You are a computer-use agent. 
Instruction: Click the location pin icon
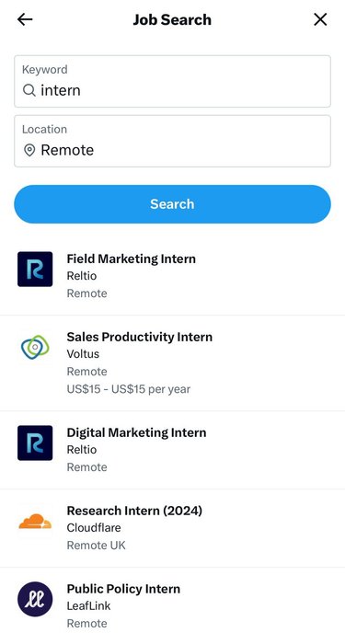(x=29, y=150)
